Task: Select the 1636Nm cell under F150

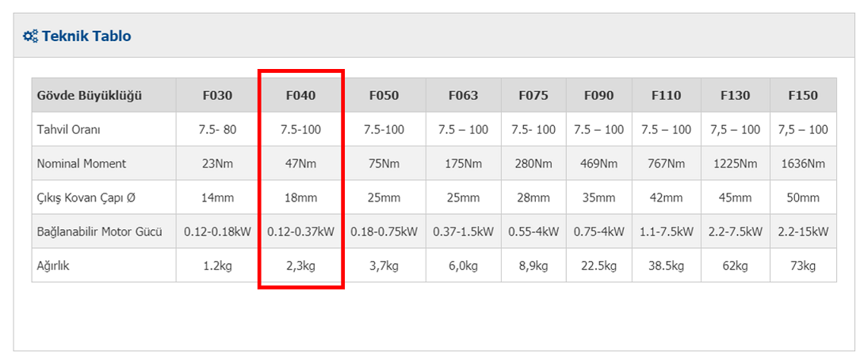Action: click(803, 164)
